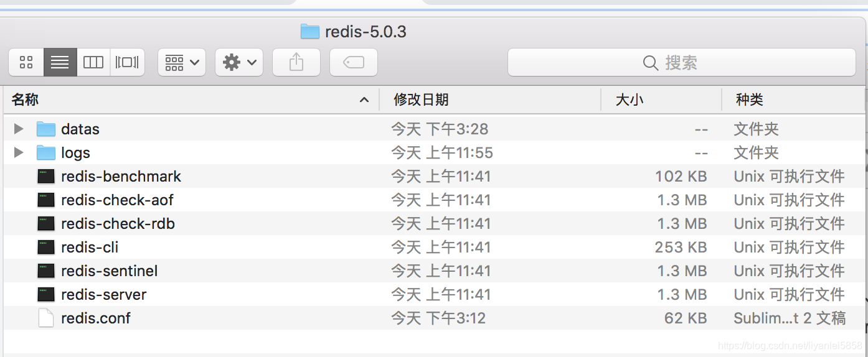This screenshot has height=357, width=868.
Task: Click the 文件夹 kind of datas row
Action: [x=756, y=129]
